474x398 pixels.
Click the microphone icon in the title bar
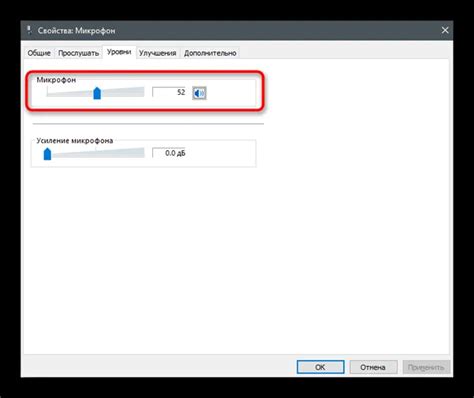tap(29, 30)
